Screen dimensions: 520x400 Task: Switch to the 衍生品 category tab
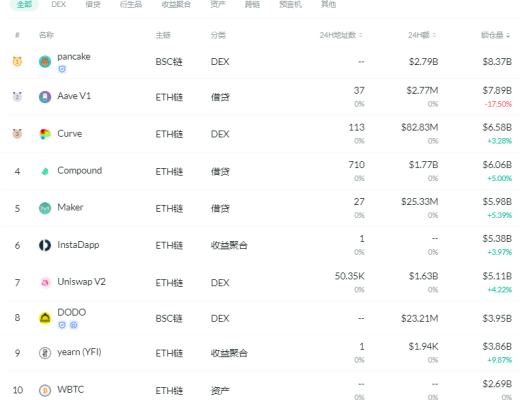click(x=131, y=4)
